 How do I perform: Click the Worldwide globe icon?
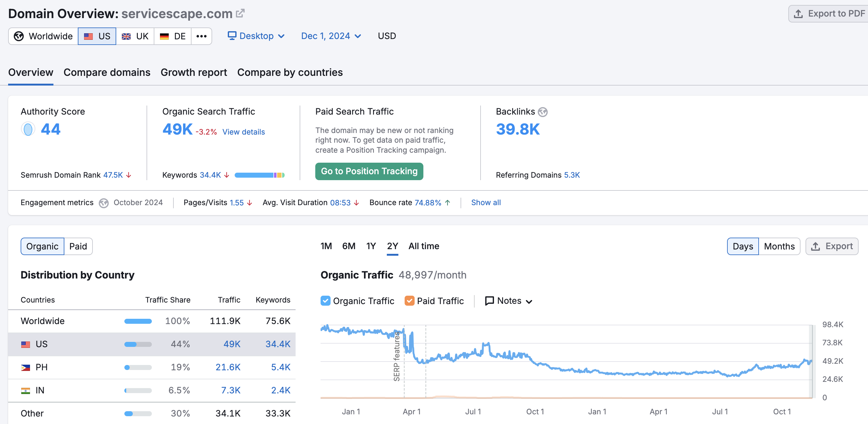point(19,36)
